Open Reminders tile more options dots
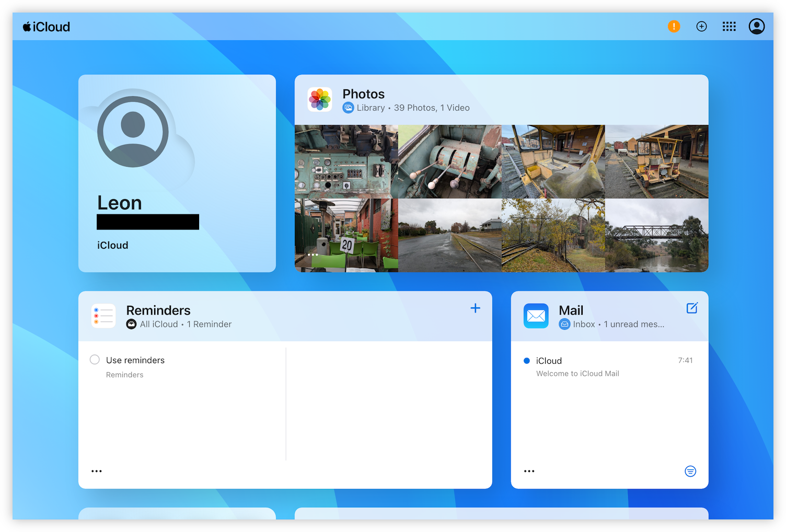This screenshot has height=532, width=786. (97, 471)
